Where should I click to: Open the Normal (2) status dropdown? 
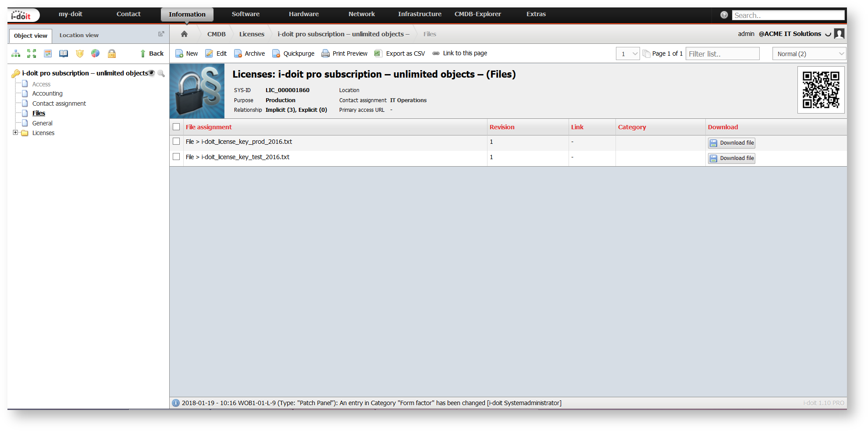(x=809, y=53)
